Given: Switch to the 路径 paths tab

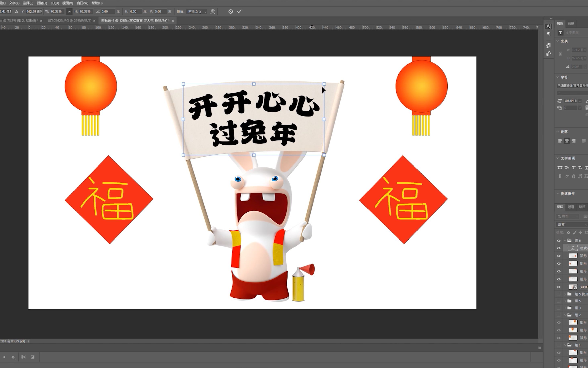Looking at the screenshot, I should (x=582, y=207).
